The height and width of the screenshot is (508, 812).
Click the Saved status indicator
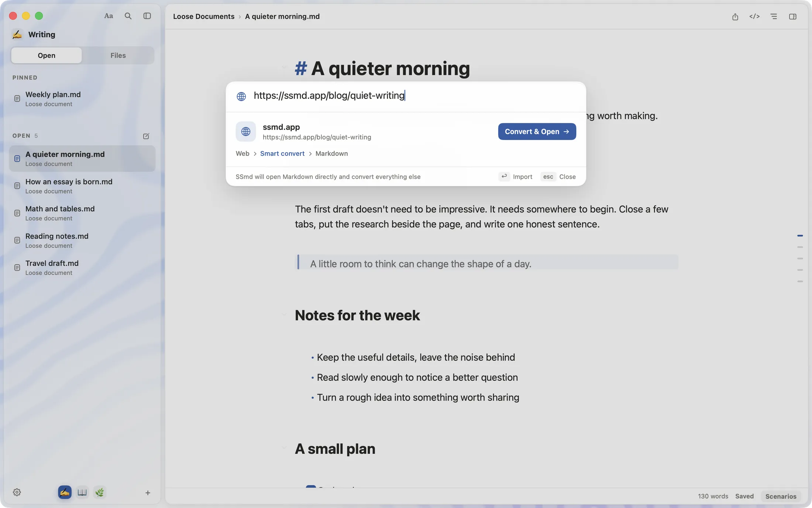pos(744,496)
